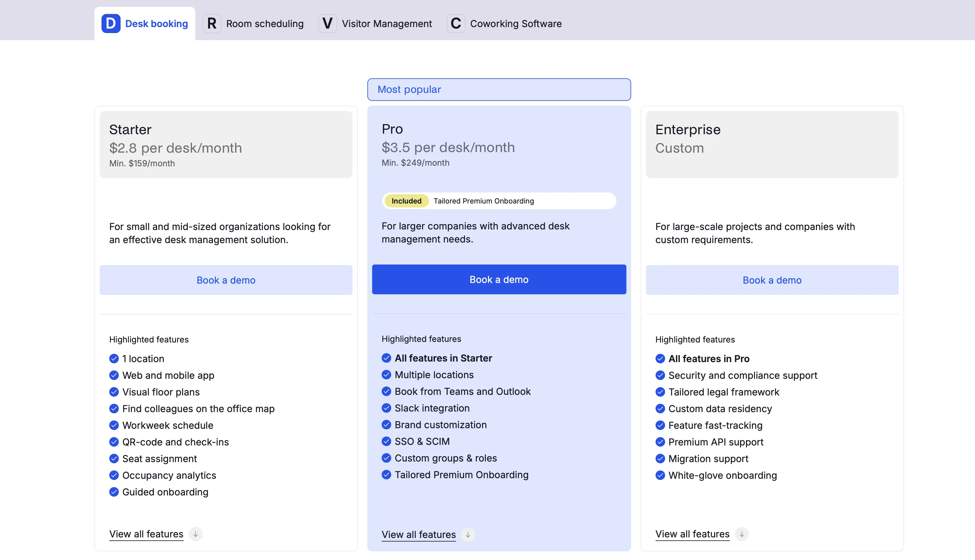Click the check beside Migration support
The width and height of the screenshot is (975, 560).
[x=660, y=459]
